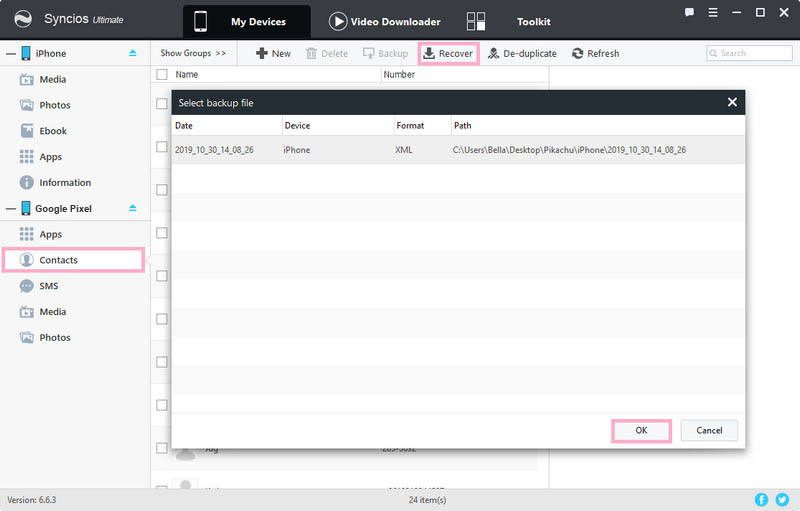Click the Cancel button
The image size is (800, 511).
(x=709, y=430)
